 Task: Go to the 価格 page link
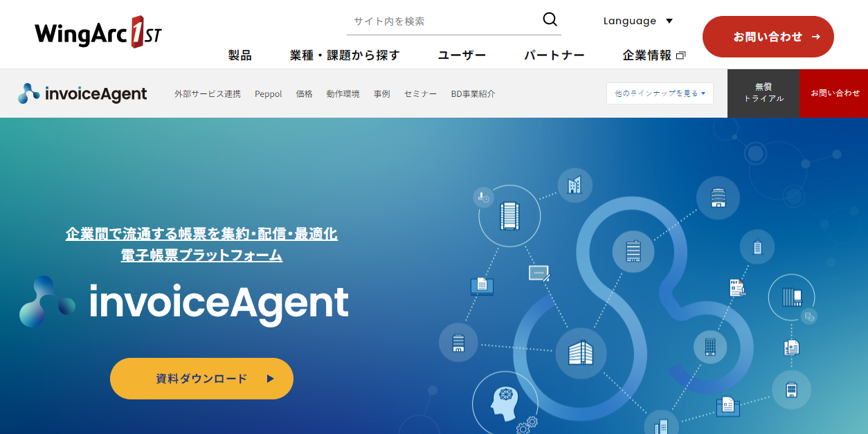[305, 93]
